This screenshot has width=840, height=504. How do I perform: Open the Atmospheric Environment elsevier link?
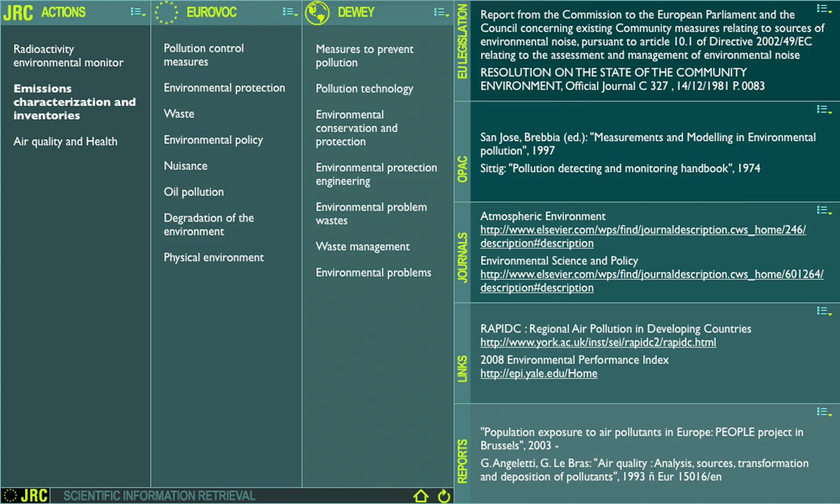coord(643,236)
